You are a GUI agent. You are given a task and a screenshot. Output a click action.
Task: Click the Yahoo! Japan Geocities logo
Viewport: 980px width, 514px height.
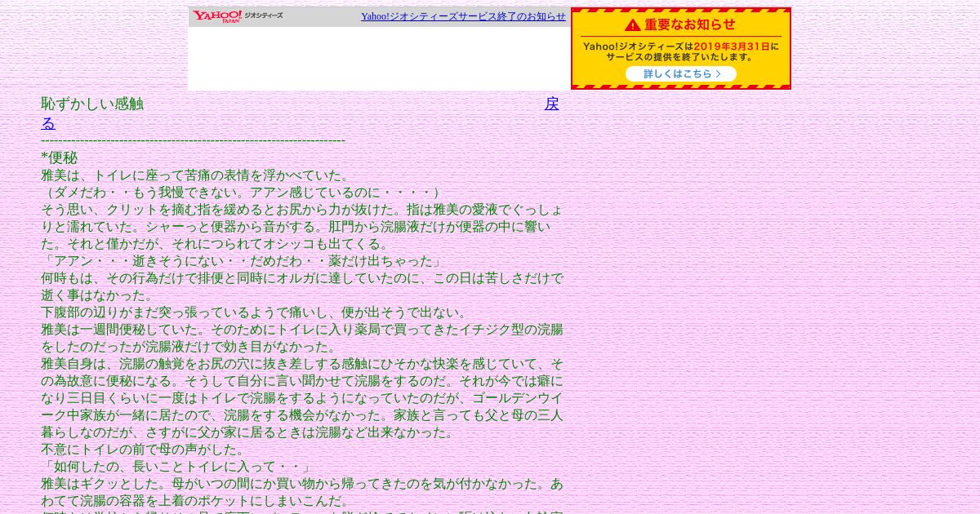point(238,16)
